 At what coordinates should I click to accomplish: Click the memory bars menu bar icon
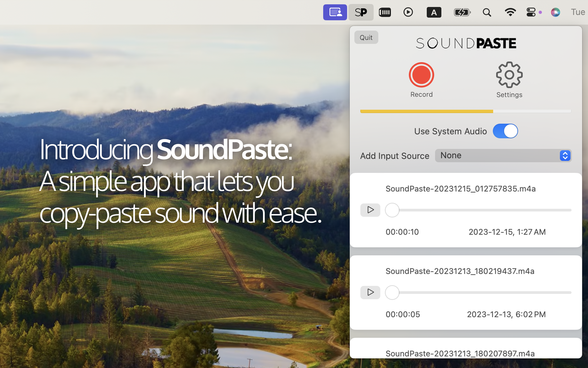[x=385, y=12]
